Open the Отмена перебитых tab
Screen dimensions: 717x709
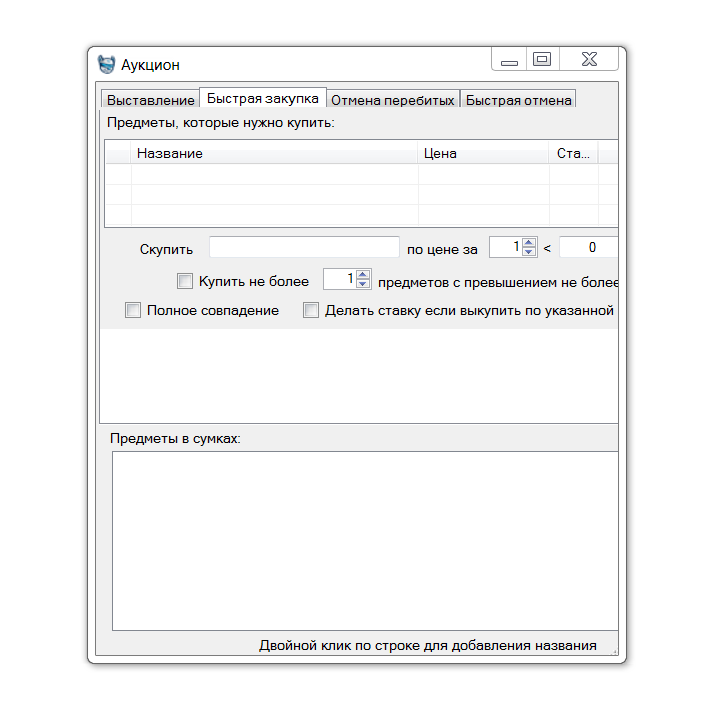[x=393, y=100]
